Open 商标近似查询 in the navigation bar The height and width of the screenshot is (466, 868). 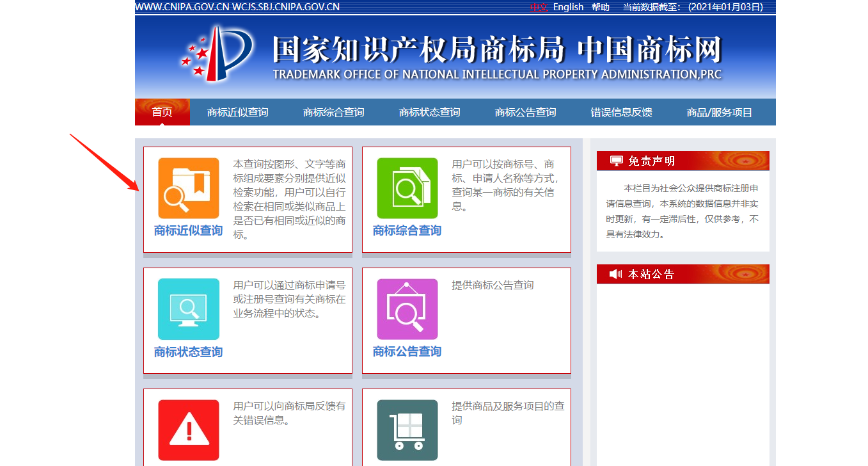click(237, 112)
